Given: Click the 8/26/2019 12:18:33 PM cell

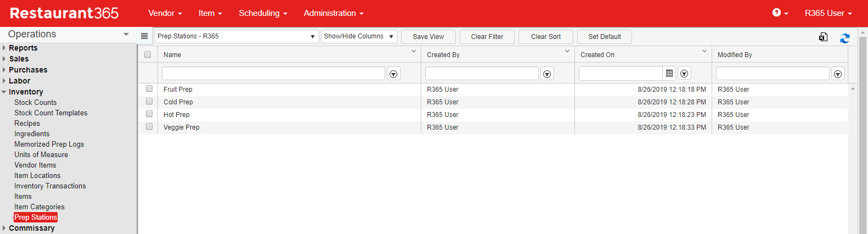Looking at the screenshot, I should pyautogui.click(x=672, y=127).
